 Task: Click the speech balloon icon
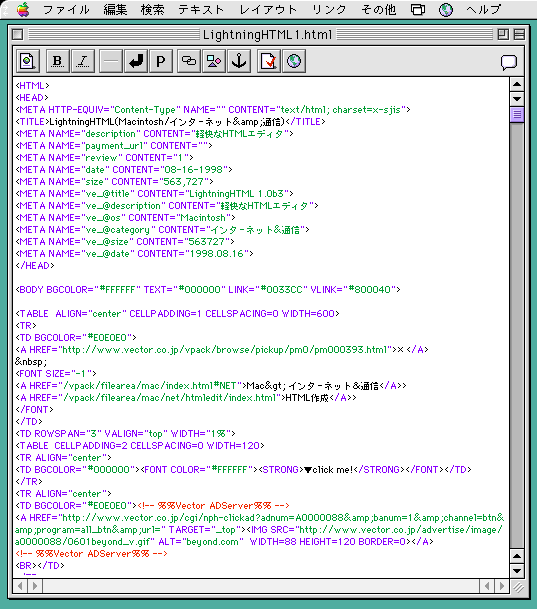[x=508, y=62]
